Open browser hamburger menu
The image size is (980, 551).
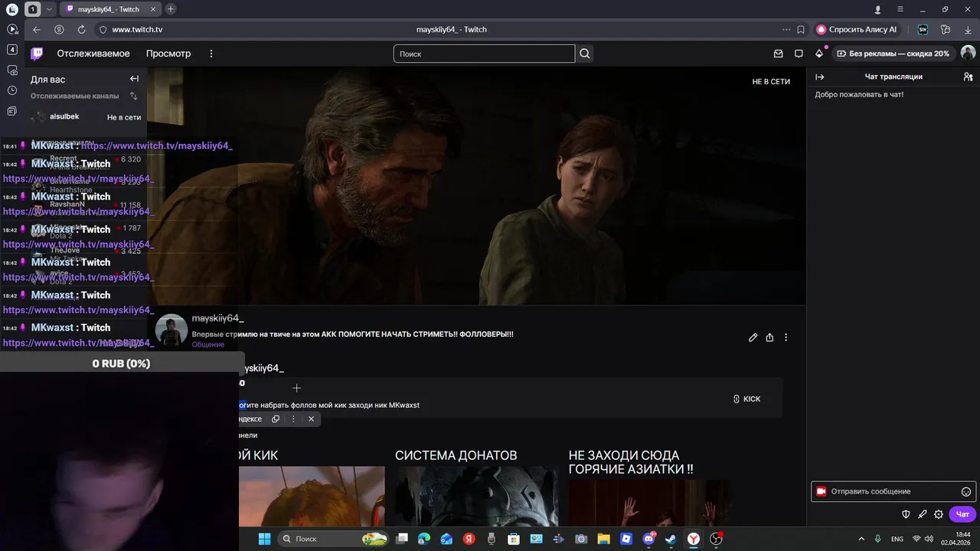(x=900, y=9)
